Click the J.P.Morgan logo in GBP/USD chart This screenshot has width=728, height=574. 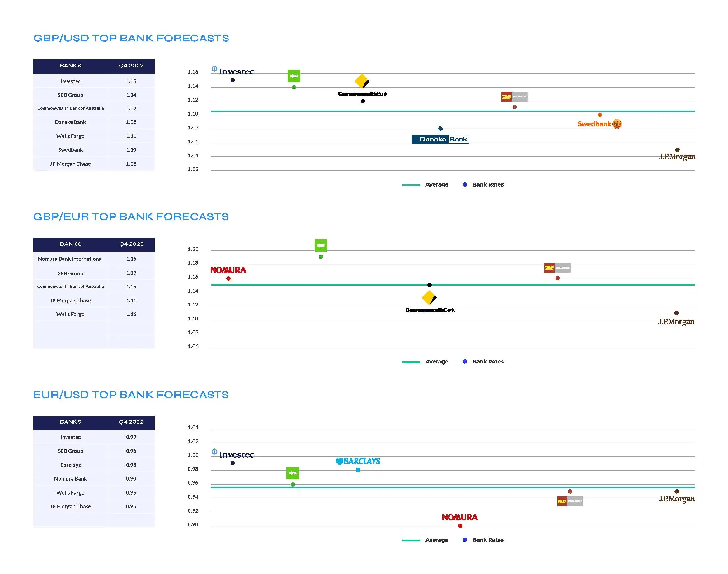[677, 157]
